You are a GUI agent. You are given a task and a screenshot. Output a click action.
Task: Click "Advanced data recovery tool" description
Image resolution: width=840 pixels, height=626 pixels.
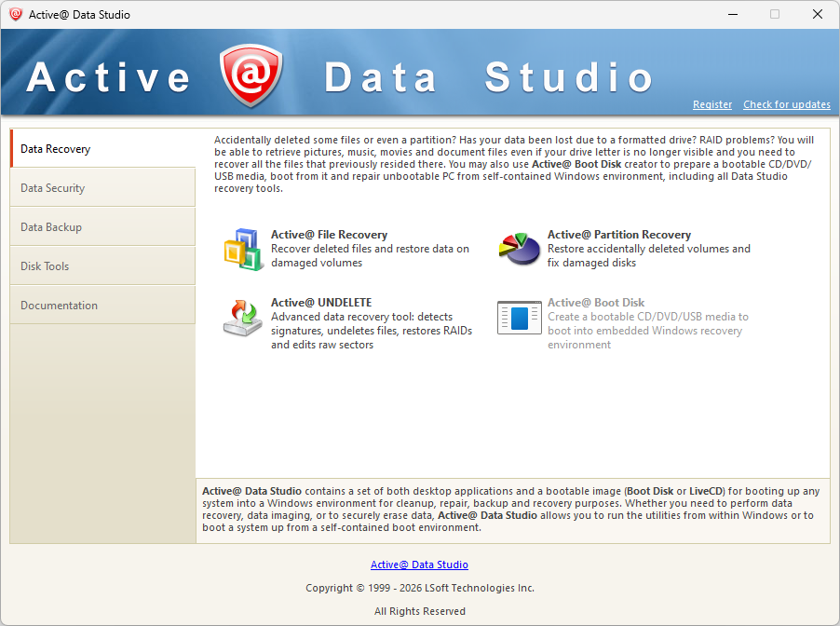(372, 331)
